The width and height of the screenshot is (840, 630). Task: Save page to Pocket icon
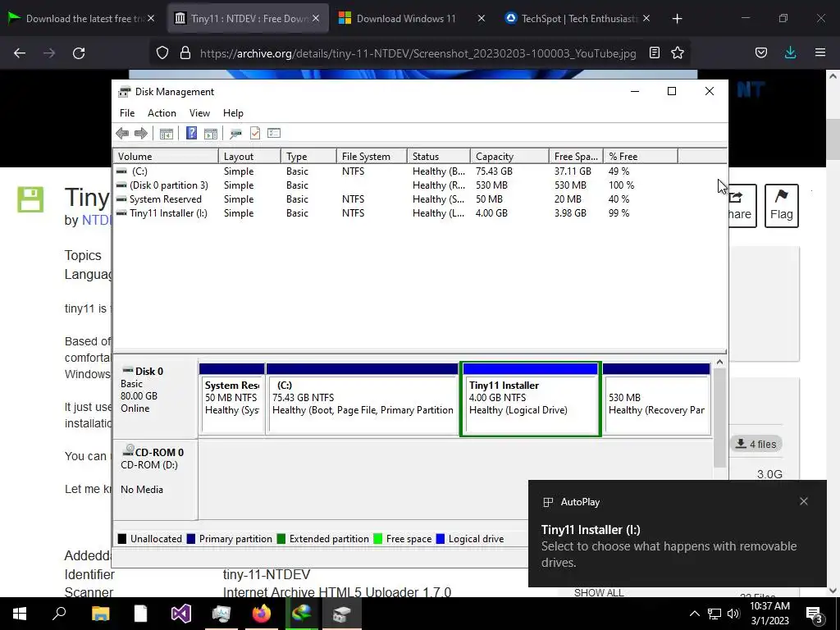[760, 53]
